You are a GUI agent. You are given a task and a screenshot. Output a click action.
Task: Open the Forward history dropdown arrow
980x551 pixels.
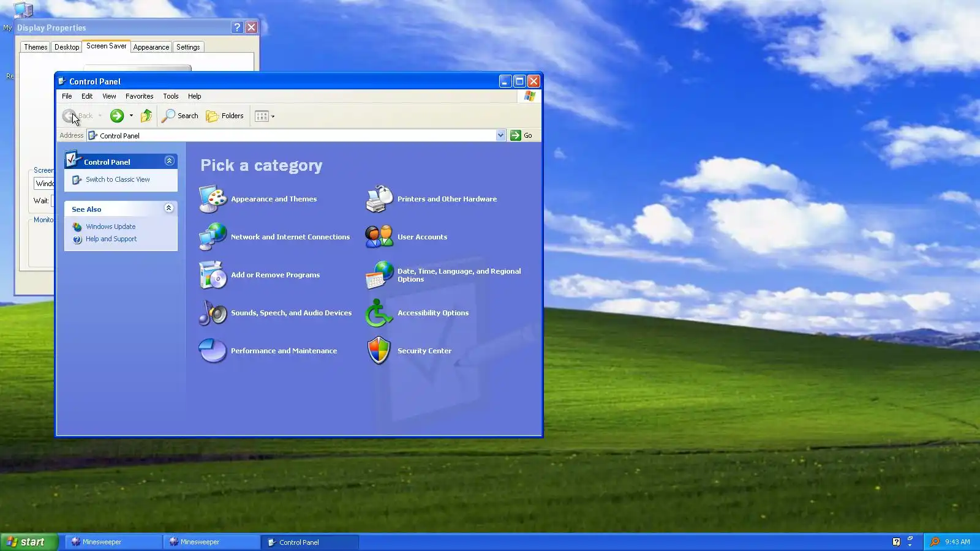pos(131,116)
